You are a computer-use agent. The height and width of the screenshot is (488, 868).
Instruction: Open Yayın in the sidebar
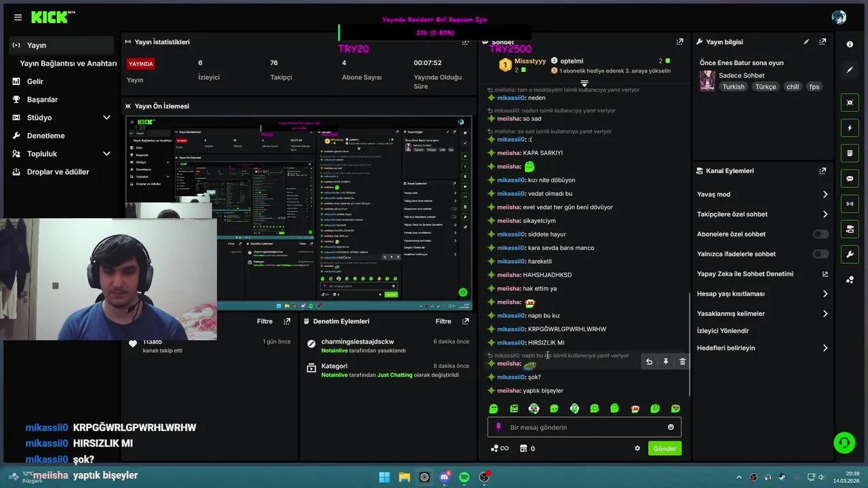(62, 45)
